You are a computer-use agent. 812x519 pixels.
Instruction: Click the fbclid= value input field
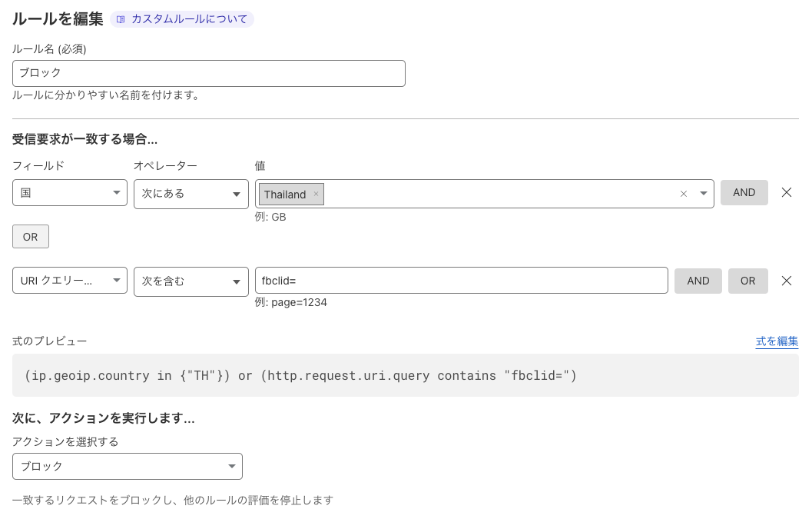pos(462,281)
